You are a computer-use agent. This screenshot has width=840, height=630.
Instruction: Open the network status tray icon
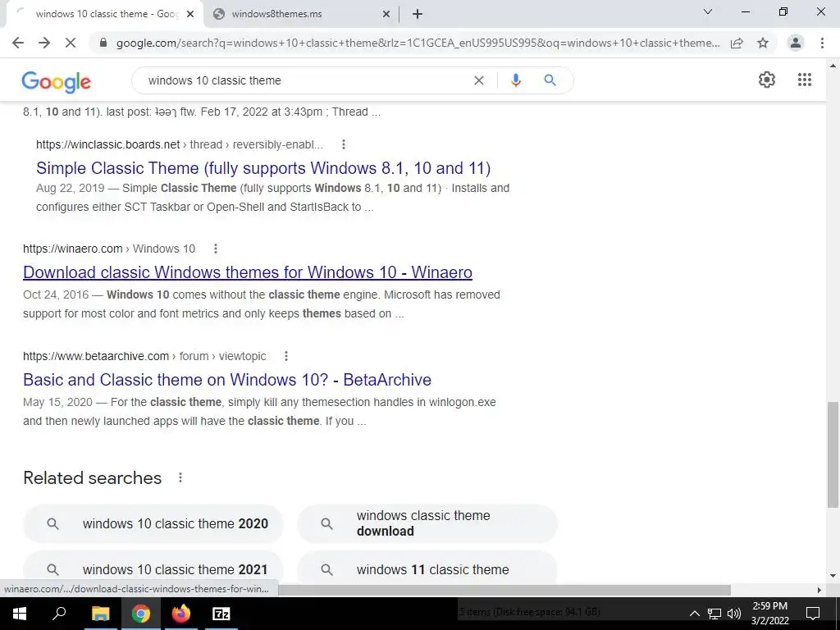tap(714, 614)
